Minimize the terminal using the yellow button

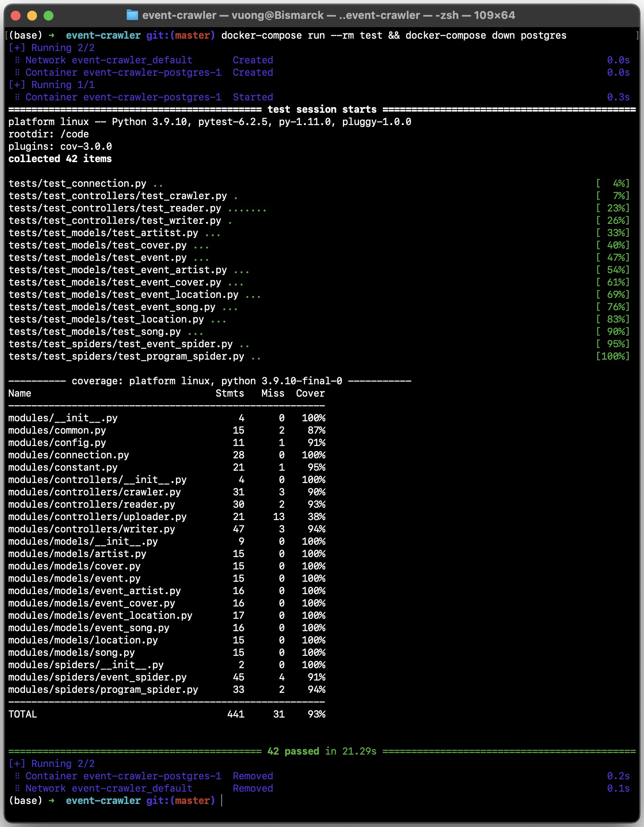coord(32,16)
